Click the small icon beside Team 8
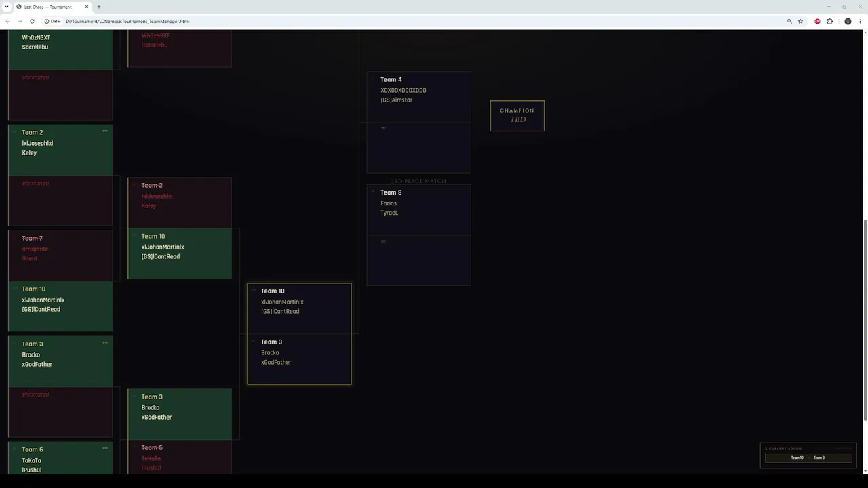The height and width of the screenshot is (488, 868). coord(373,192)
